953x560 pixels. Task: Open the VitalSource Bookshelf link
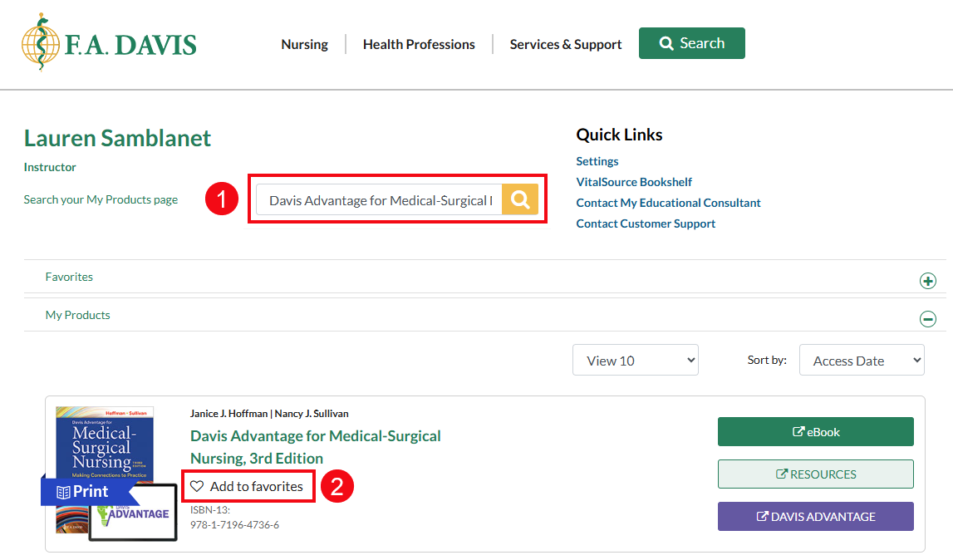[x=634, y=182]
